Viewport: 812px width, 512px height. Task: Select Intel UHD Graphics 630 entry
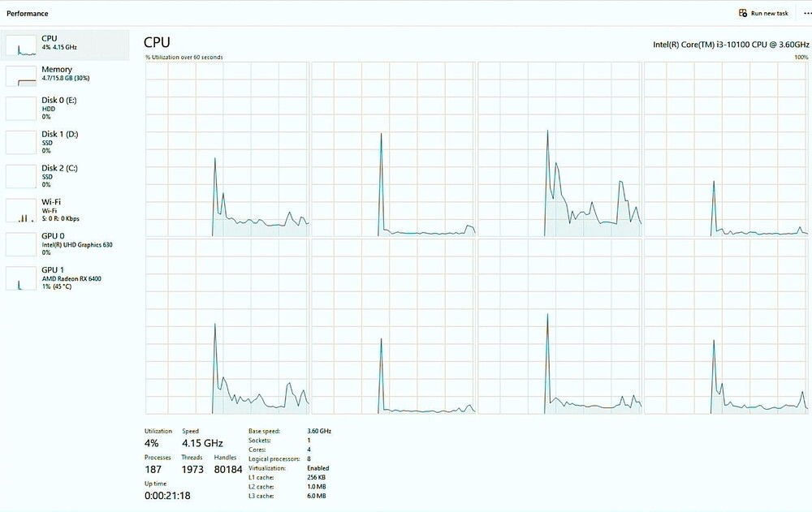pos(76,244)
